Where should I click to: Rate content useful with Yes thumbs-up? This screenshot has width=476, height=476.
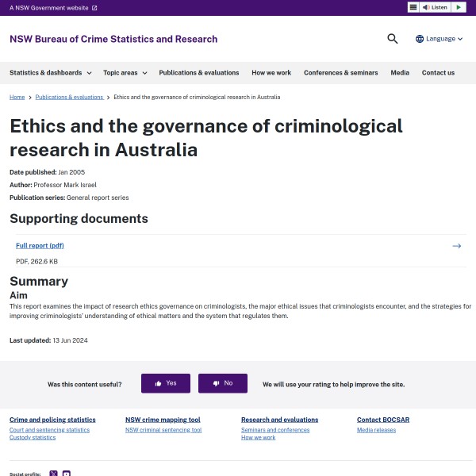(166, 383)
